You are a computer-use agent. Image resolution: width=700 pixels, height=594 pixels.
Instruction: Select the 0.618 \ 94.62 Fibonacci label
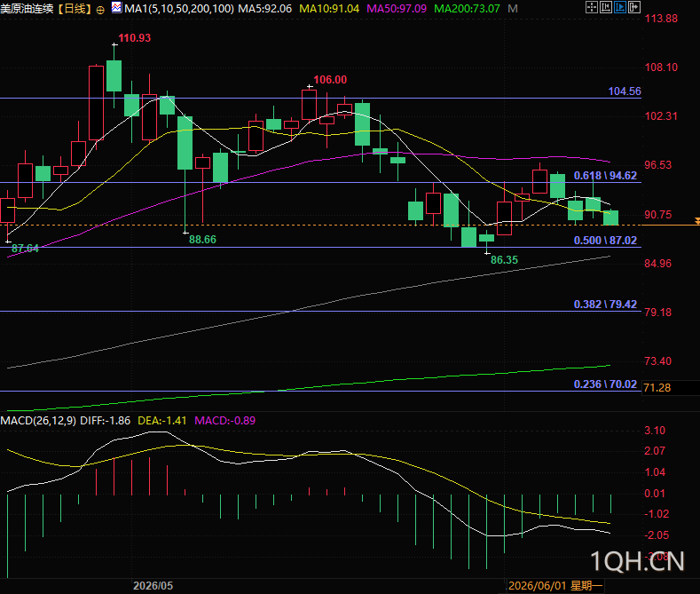(605, 176)
